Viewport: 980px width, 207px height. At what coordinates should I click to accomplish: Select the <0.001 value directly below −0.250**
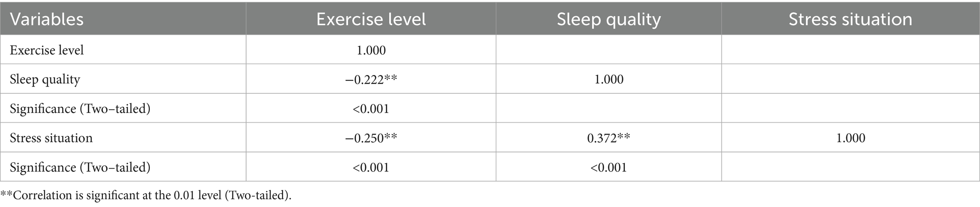[x=371, y=168]
